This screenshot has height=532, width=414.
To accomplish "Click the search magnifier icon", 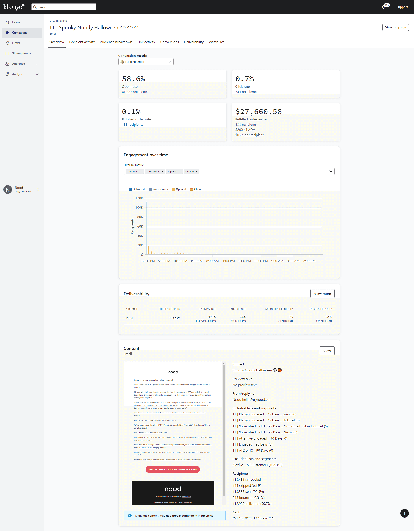I will [35, 7].
